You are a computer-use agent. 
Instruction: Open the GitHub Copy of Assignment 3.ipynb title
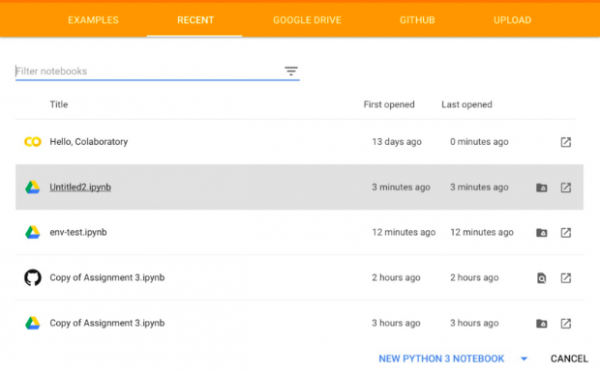pyautogui.click(x=107, y=277)
